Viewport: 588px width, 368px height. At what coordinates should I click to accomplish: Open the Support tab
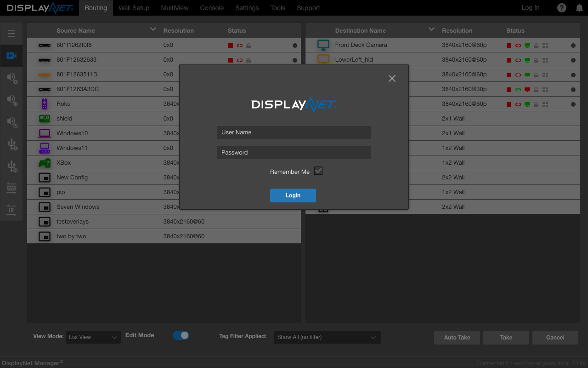coord(308,8)
